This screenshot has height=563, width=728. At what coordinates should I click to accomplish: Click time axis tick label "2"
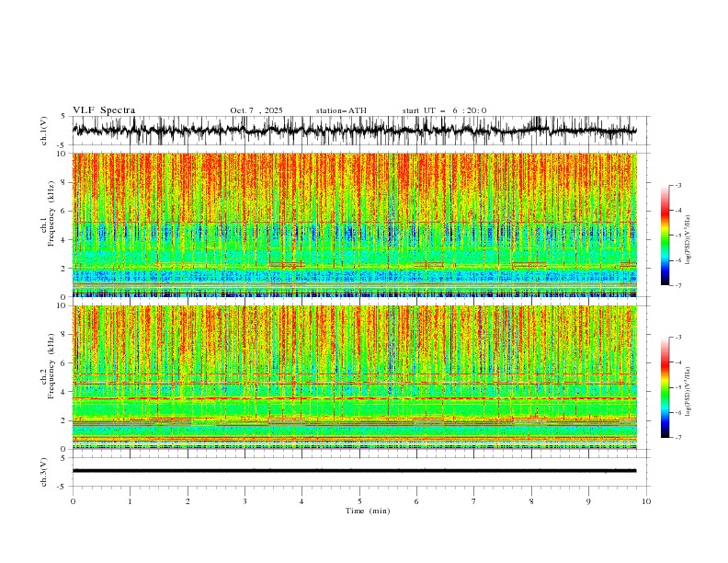[188, 501]
